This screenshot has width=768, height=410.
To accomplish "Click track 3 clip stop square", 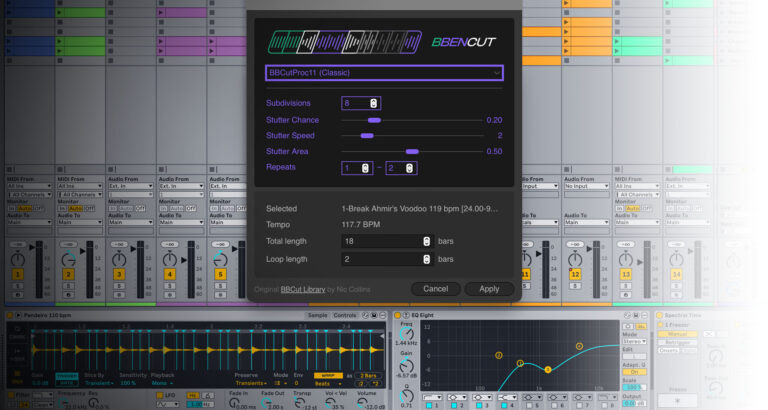I will pos(111,169).
